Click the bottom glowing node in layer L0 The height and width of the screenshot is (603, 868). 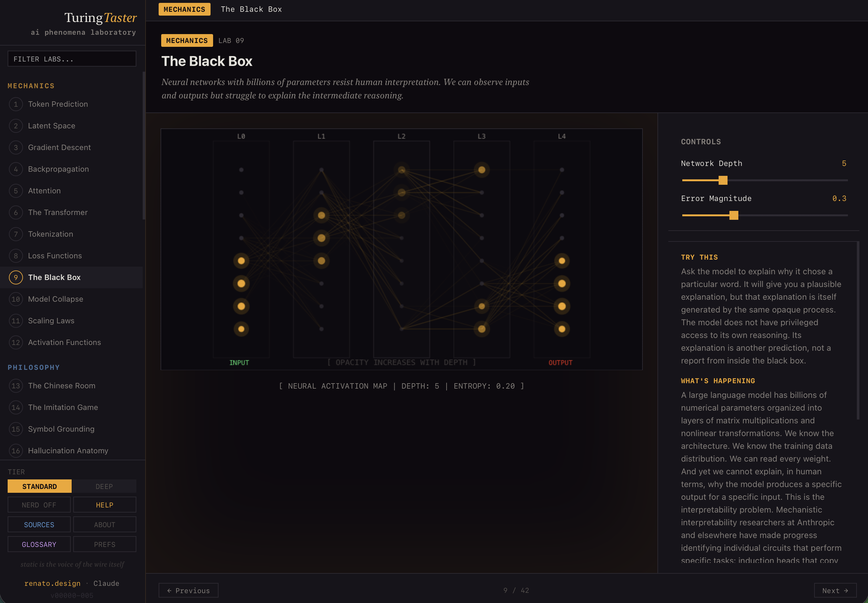pyautogui.click(x=241, y=329)
